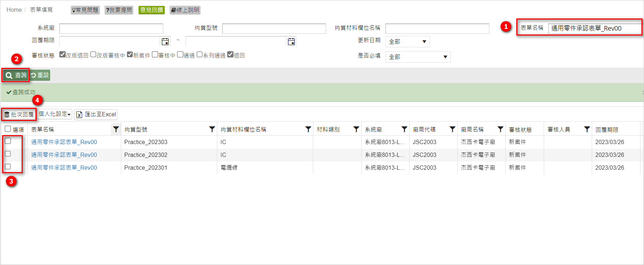Image resolution: width=644 pixels, height=265 pixels.
Task: Open the 更新日期 dropdown
Action: click(408, 42)
